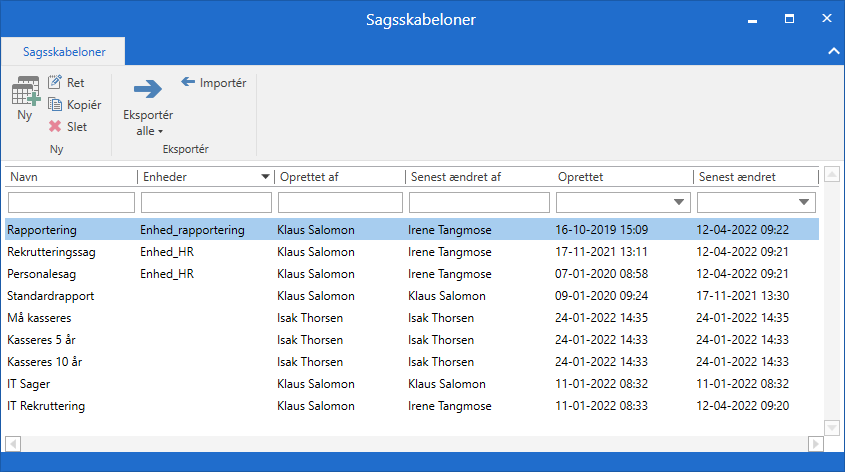Click the vertical scrollbar down arrow
Screen dimensions: 845x472
click(832, 428)
